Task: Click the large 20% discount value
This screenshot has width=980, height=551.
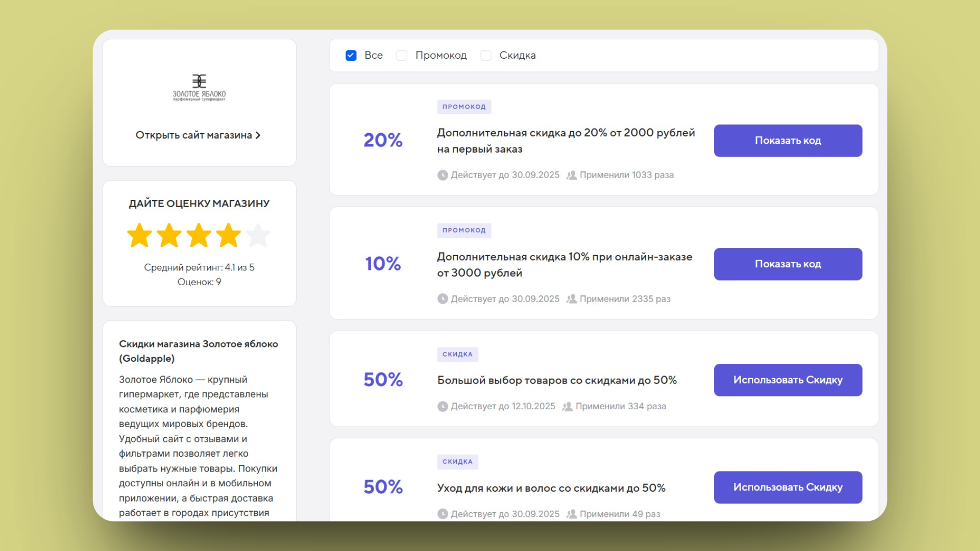Action: coord(383,140)
